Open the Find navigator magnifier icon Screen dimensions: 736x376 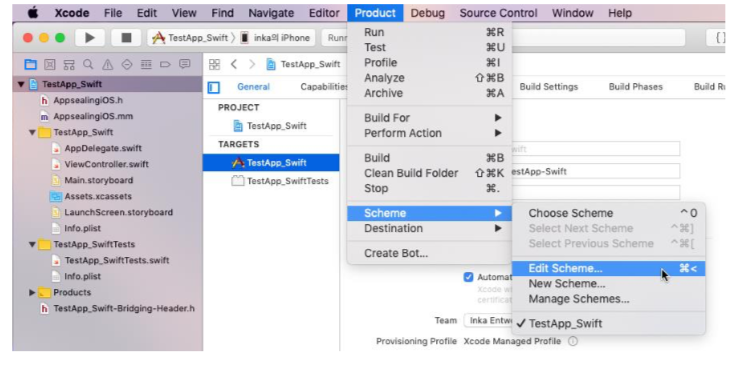[x=88, y=64]
